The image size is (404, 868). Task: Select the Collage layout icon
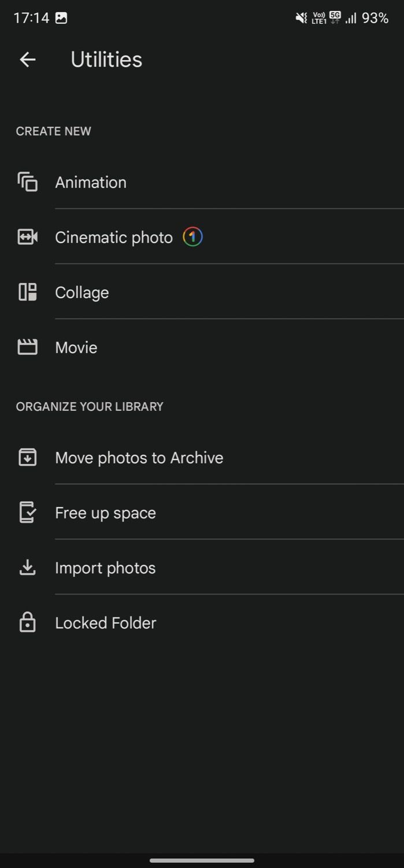27,292
